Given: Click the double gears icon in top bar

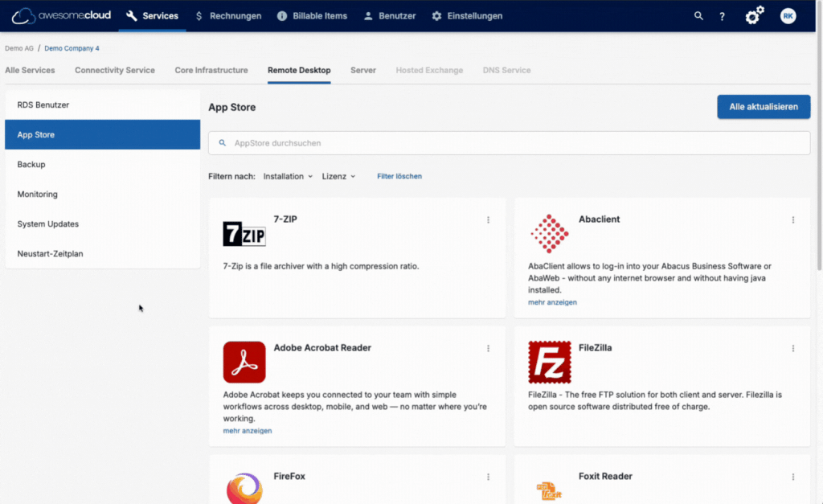Looking at the screenshot, I should tap(754, 16).
